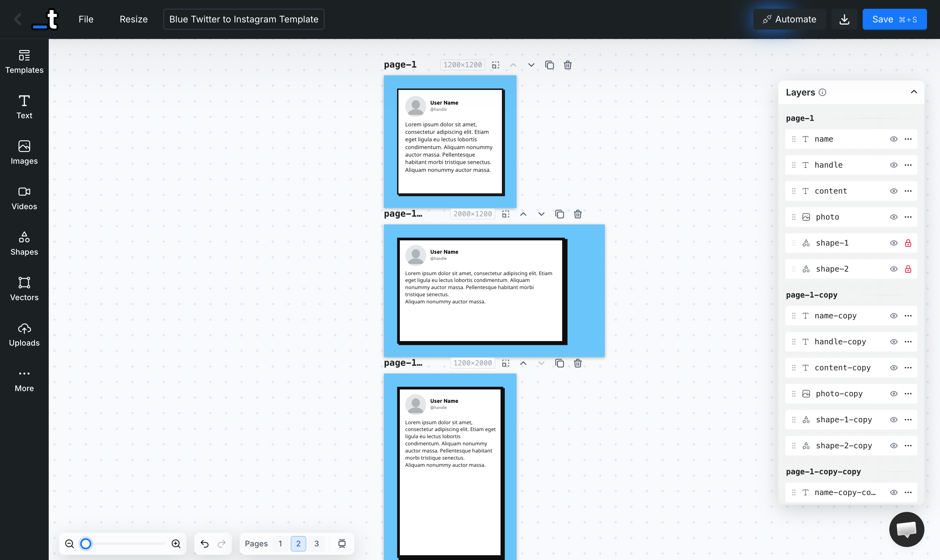Click the 2000×1200 size badge
Image resolution: width=940 pixels, height=560 pixels.
click(473, 214)
